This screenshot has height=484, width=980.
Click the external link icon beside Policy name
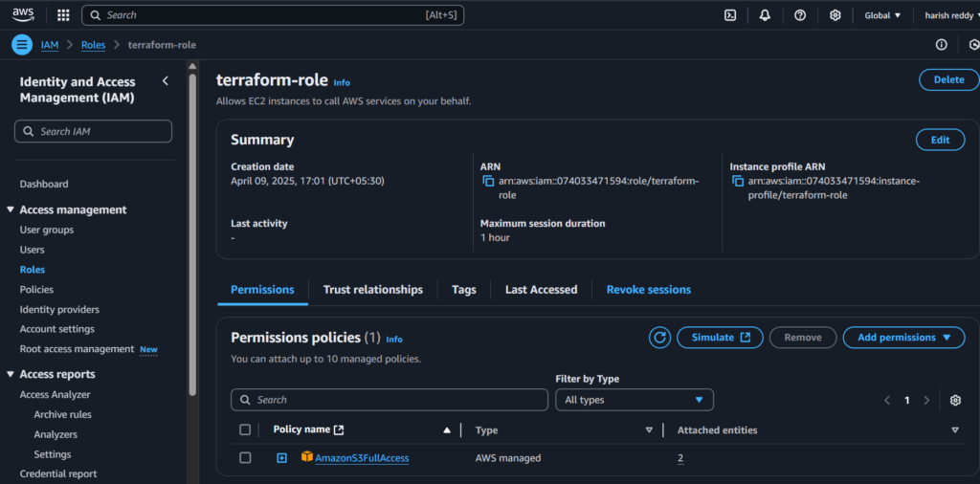pyautogui.click(x=339, y=429)
